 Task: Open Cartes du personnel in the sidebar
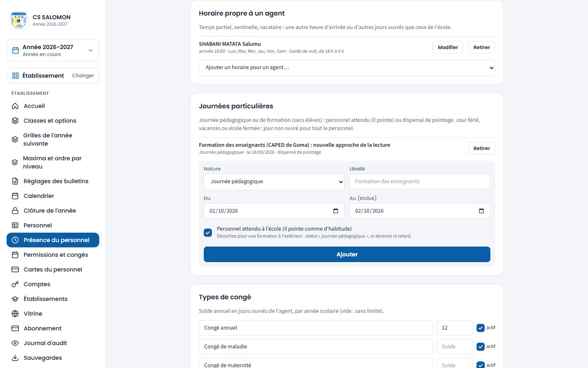coord(53,269)
